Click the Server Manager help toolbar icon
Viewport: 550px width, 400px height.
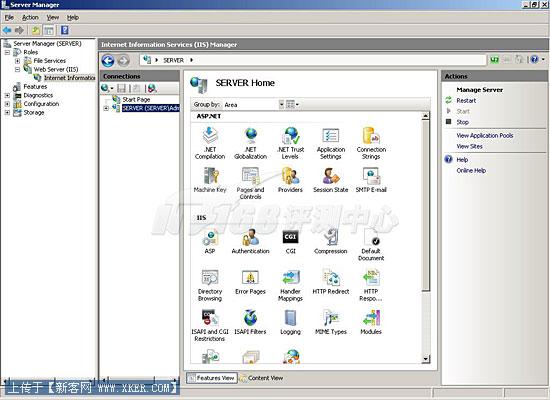pos(65,30)
